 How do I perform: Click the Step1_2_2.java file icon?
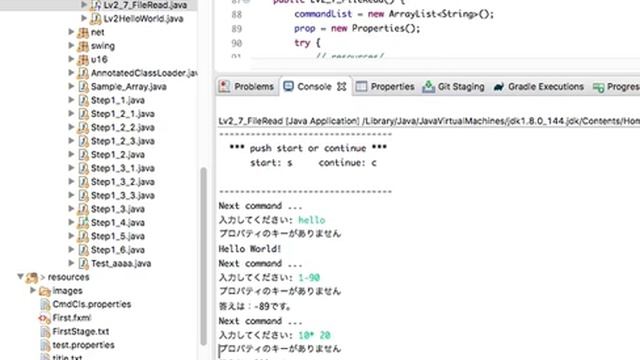coord(83,127)
